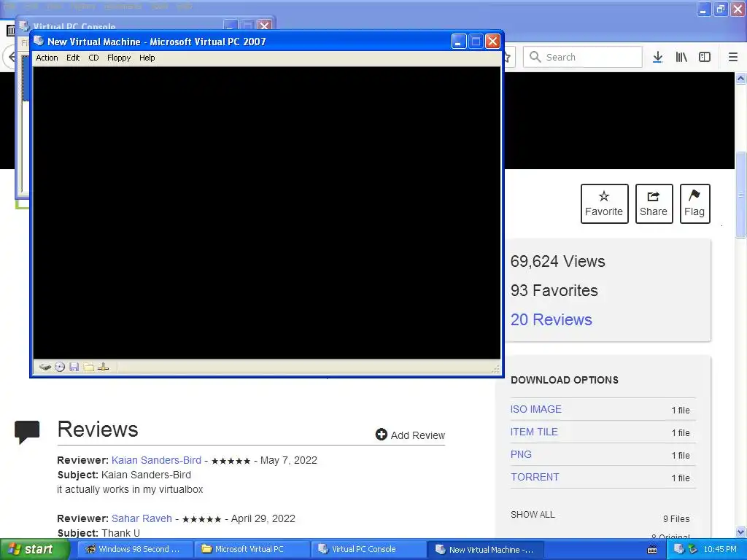747x560 pixels.
Task: Toggle the Firefox sidebar icon
Action: tap(705, 57)
